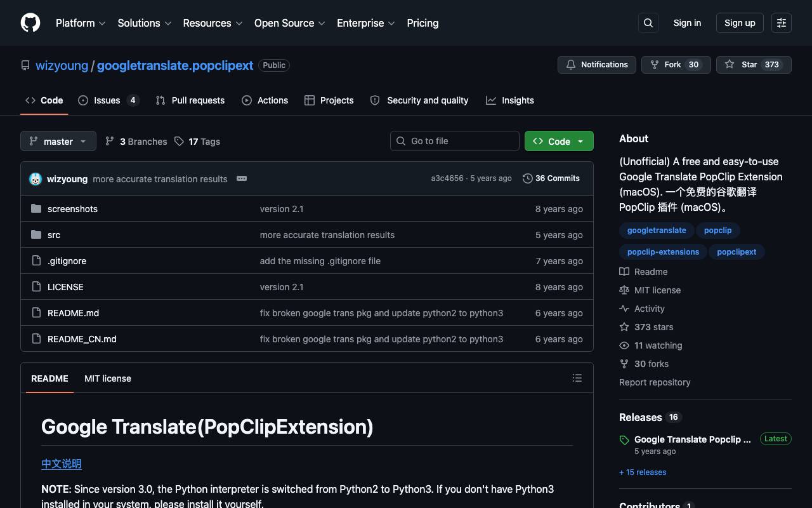
Task: Expand the Platform menu
Action: pos(81,23)
